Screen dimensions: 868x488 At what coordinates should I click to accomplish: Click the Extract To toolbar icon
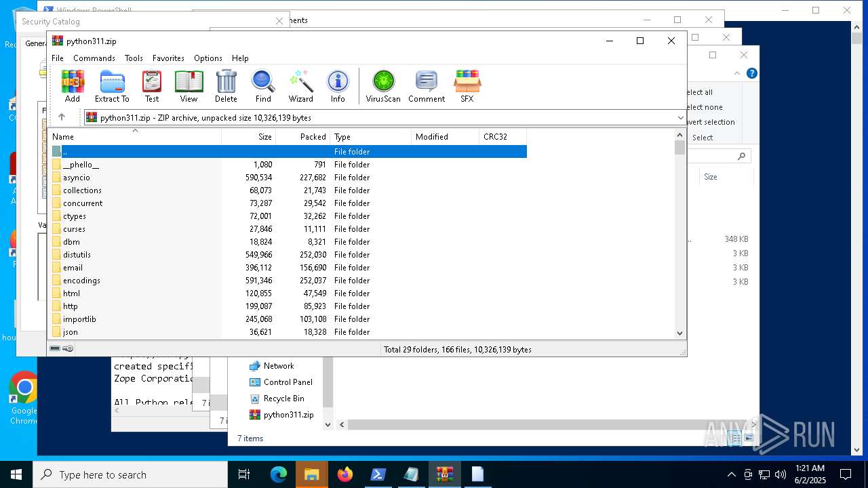click(x=112, y=86)
